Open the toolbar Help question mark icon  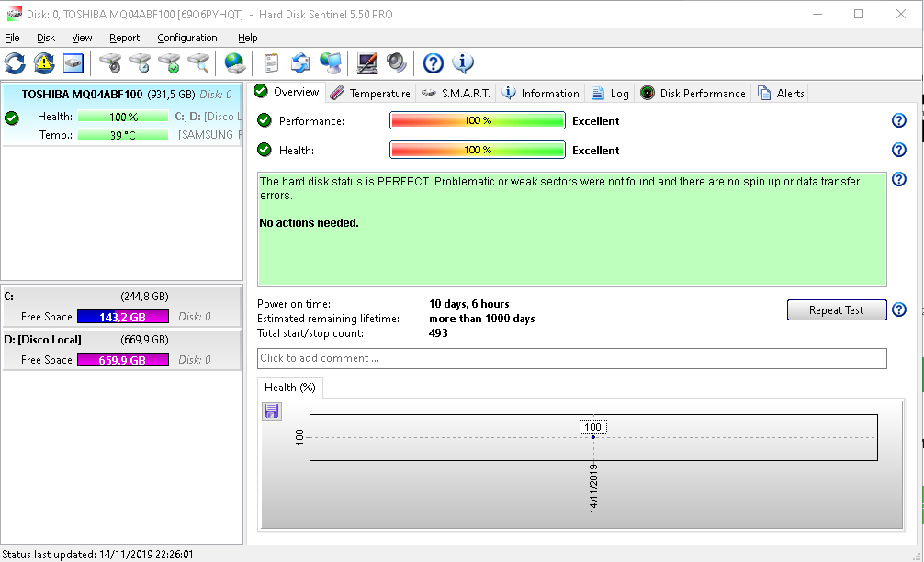[x=434, y=63]
